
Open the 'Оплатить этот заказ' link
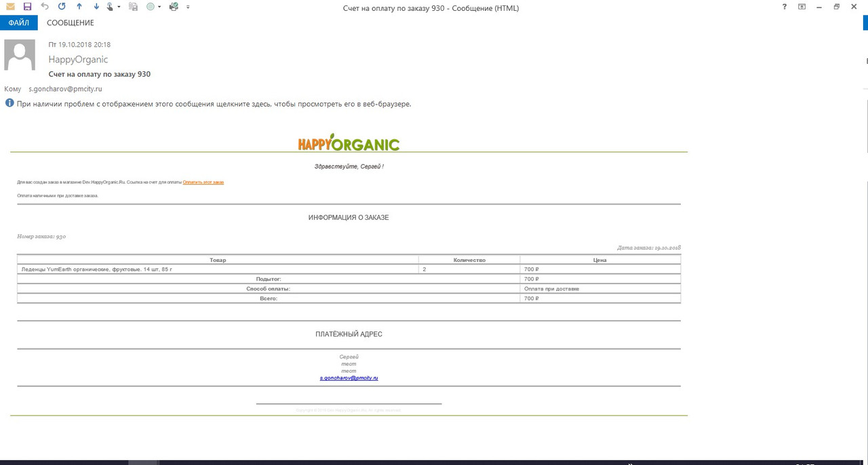point(203,182)
